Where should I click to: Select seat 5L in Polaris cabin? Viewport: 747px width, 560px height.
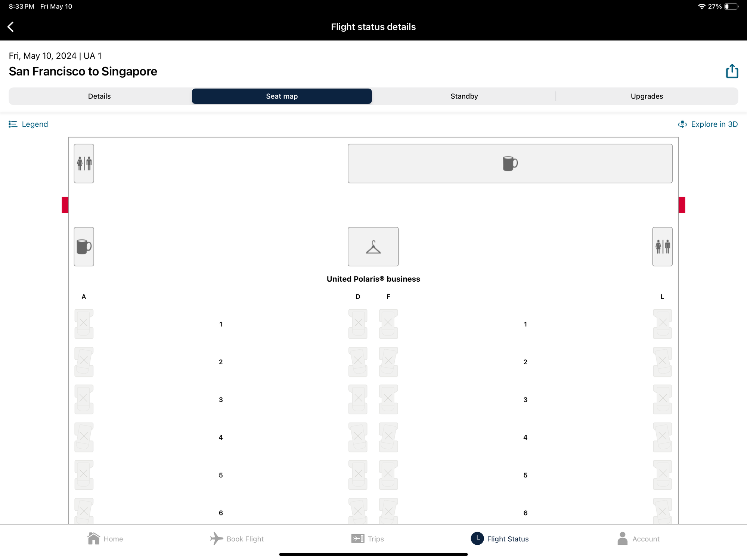(x=662, y=474)
